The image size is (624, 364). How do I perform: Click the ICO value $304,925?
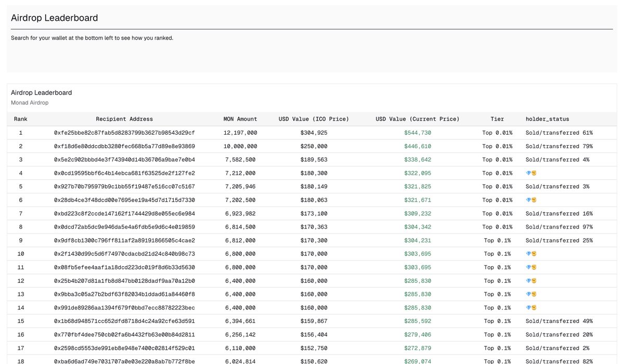click(314, 133)
